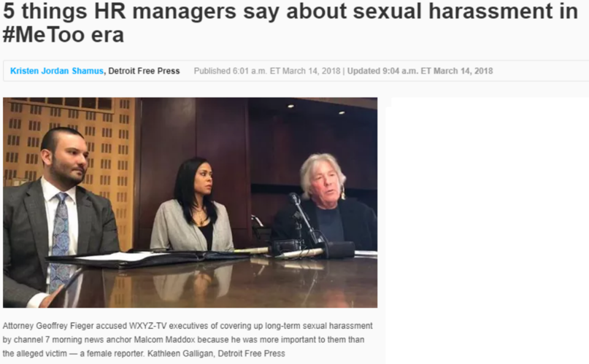Viewport: 589px width, 364px height.
Task: Click the article headline about HR managers
Action: point(290,23)
